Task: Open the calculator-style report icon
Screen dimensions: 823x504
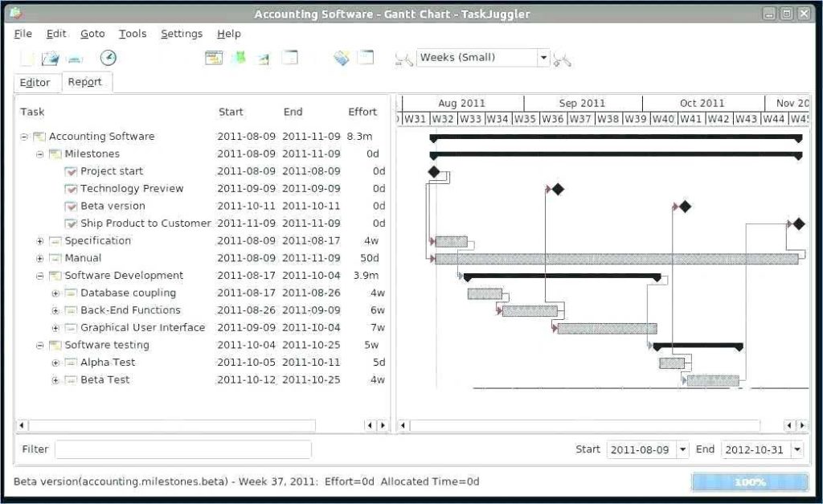Action: click(x=340, y=58)
